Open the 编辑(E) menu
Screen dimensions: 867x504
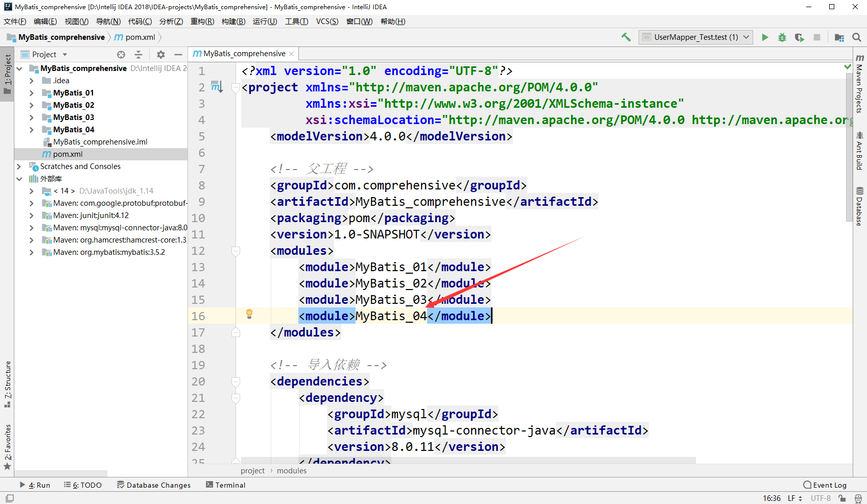45,21
